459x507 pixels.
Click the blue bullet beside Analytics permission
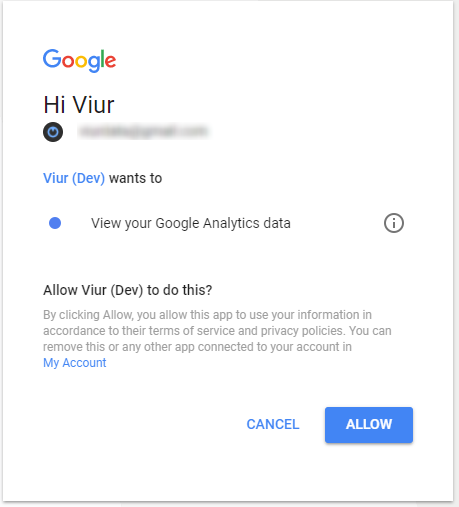click(55, 223)
